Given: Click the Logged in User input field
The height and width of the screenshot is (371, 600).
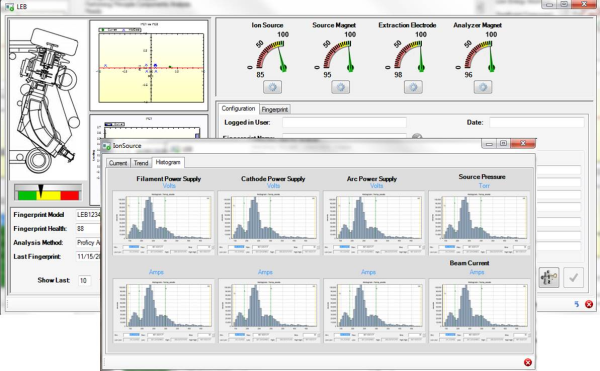Looking at the screenshot, I should coord(344,122).
